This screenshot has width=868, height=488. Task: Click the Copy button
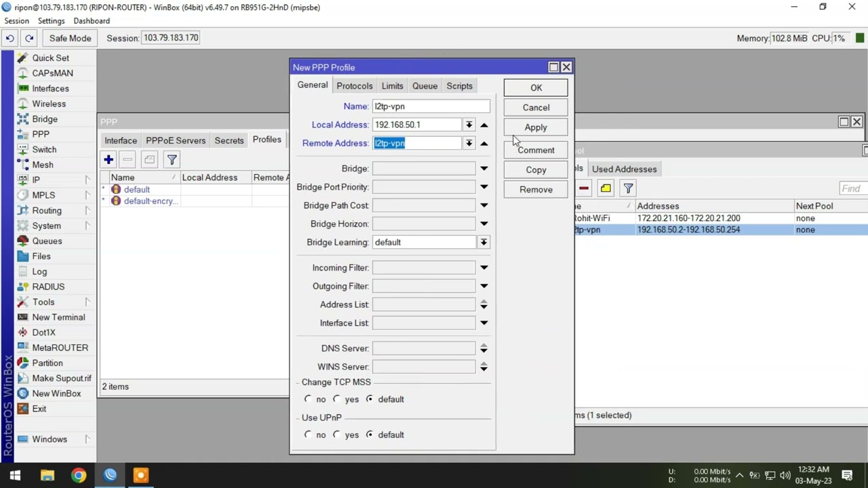click(536, 170)
